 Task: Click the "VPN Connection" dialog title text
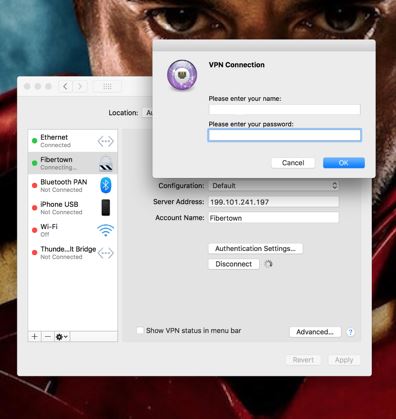(236, 65)
